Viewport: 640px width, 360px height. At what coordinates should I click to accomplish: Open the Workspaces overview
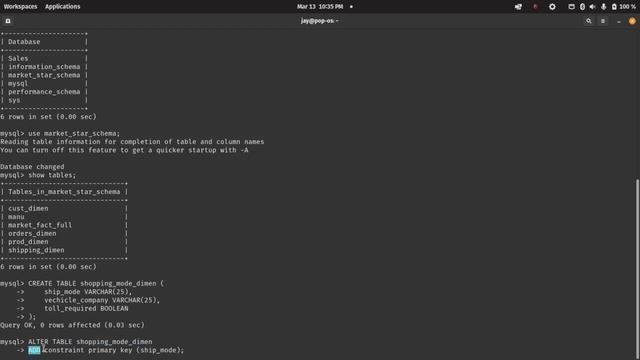click(20, 7)
